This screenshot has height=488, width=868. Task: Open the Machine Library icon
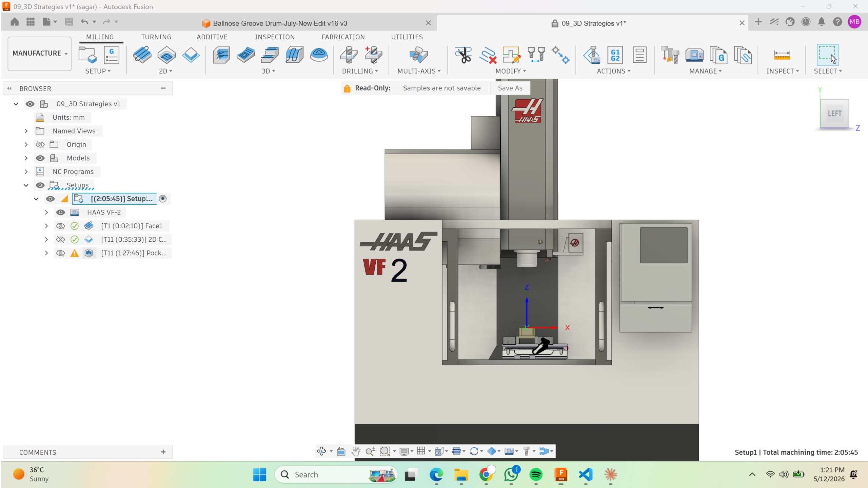[x=694, y=55]
